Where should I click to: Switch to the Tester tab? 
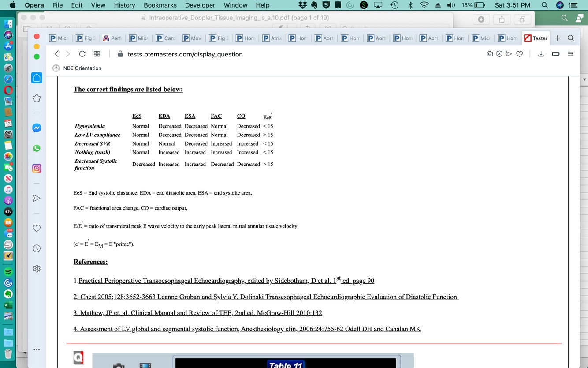tap(536, 38)
